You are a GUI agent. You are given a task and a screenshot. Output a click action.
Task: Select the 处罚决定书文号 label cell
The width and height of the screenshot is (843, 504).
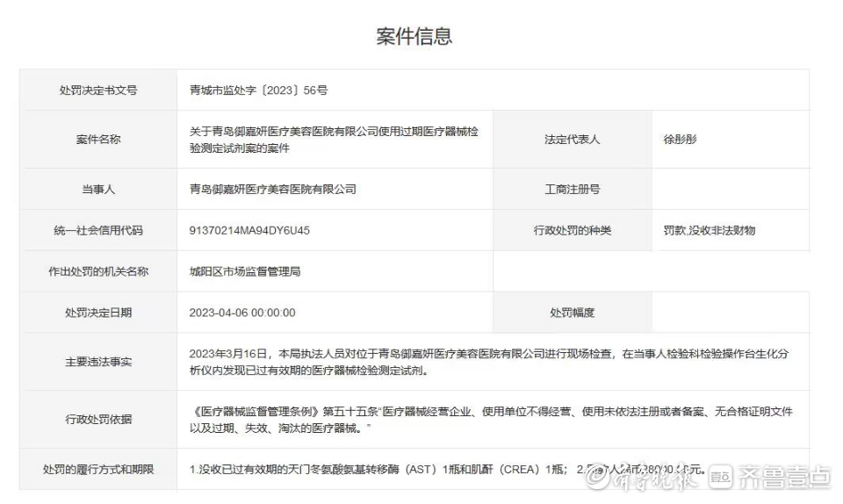pyautogui.click(x=98, y=90)
